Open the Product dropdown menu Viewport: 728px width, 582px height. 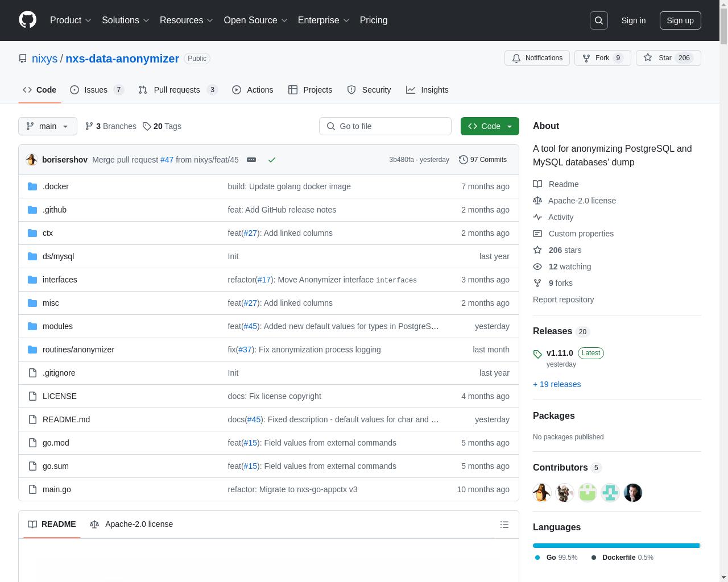(71, 20)
